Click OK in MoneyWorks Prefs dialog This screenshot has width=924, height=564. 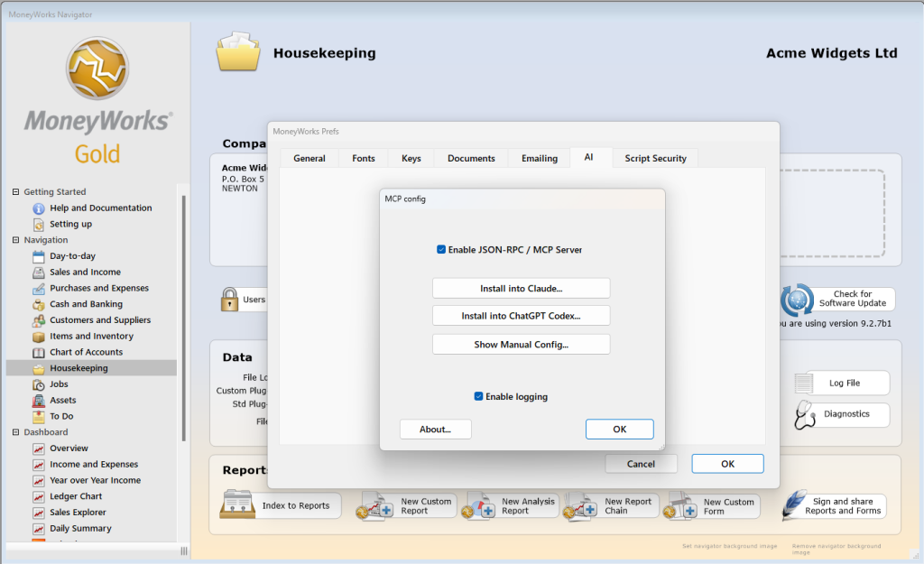(728, 464)
